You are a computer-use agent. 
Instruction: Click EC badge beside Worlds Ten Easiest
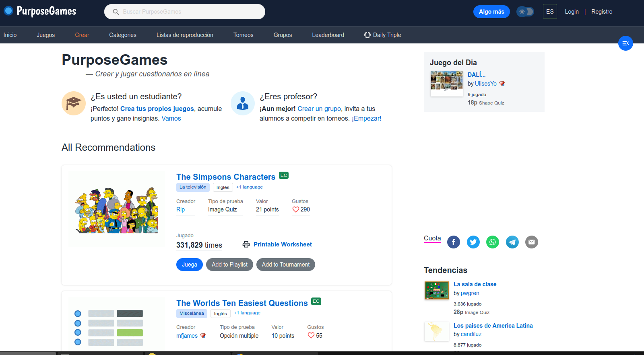316,301
